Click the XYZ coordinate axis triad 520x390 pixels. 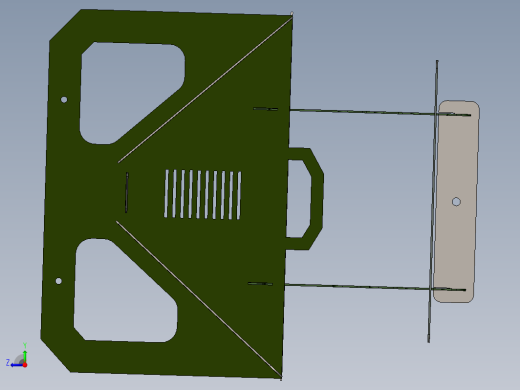[17, 356]
